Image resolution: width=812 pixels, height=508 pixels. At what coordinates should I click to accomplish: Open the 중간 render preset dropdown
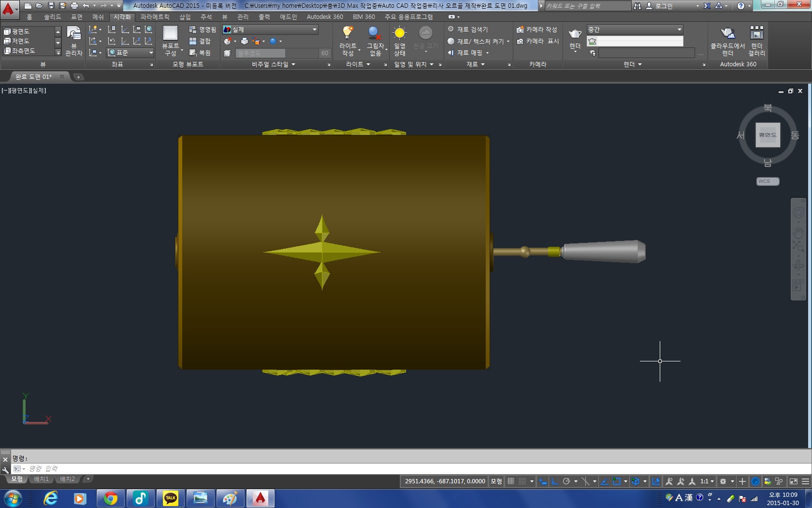pyautogui.click(x=679, y=30)
